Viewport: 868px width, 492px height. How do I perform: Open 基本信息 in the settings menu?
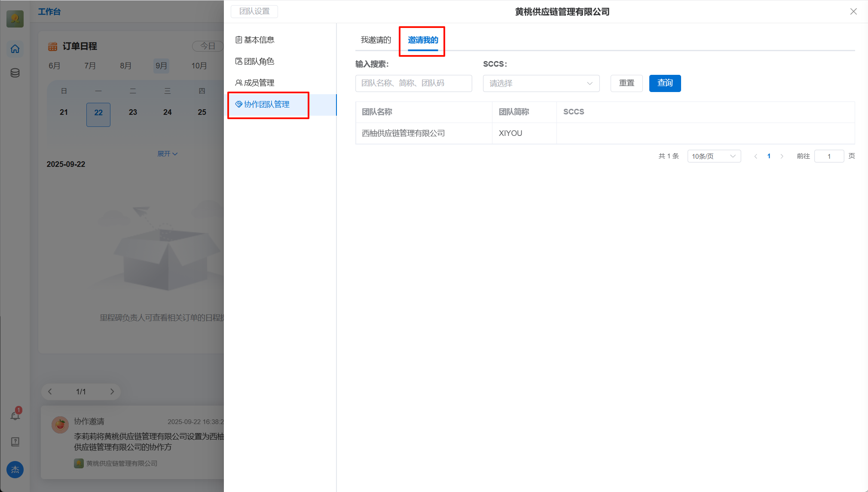point(259,40)
